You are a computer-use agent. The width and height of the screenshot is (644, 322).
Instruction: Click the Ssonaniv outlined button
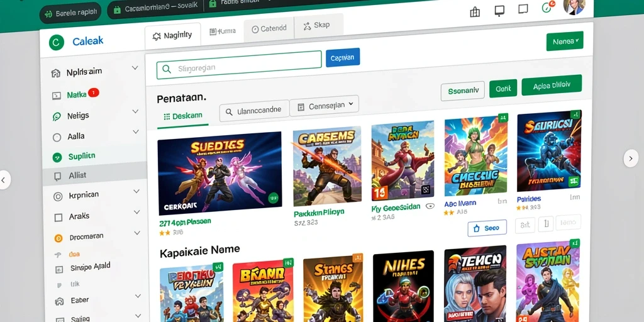(x=462, y=91)
